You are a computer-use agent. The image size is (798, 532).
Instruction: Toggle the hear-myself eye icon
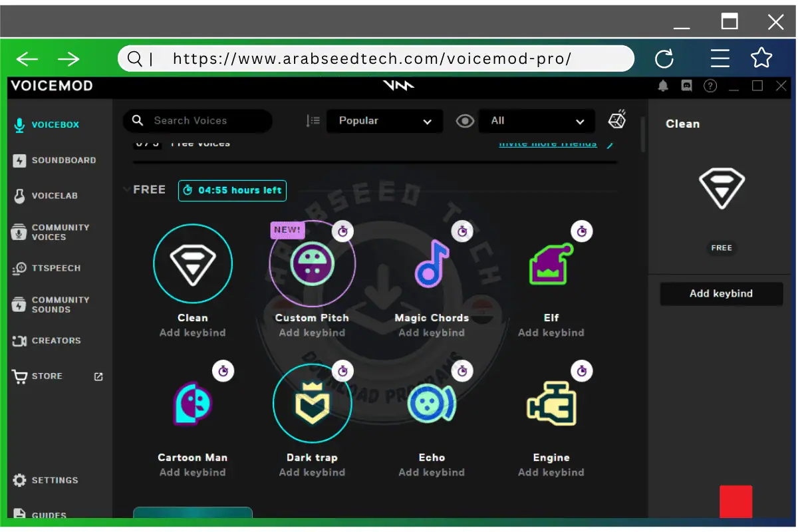464,121
